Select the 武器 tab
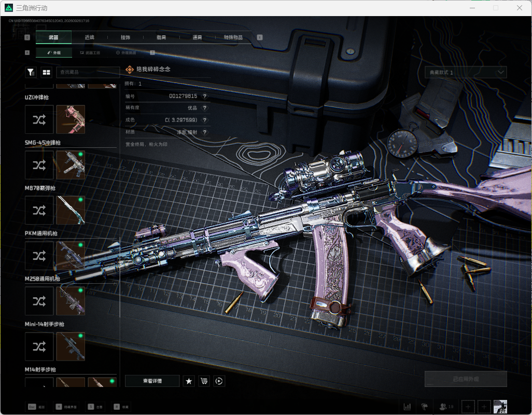Image resolution: width=532 pixels, height=415 pixels. [x=53, y=37]
